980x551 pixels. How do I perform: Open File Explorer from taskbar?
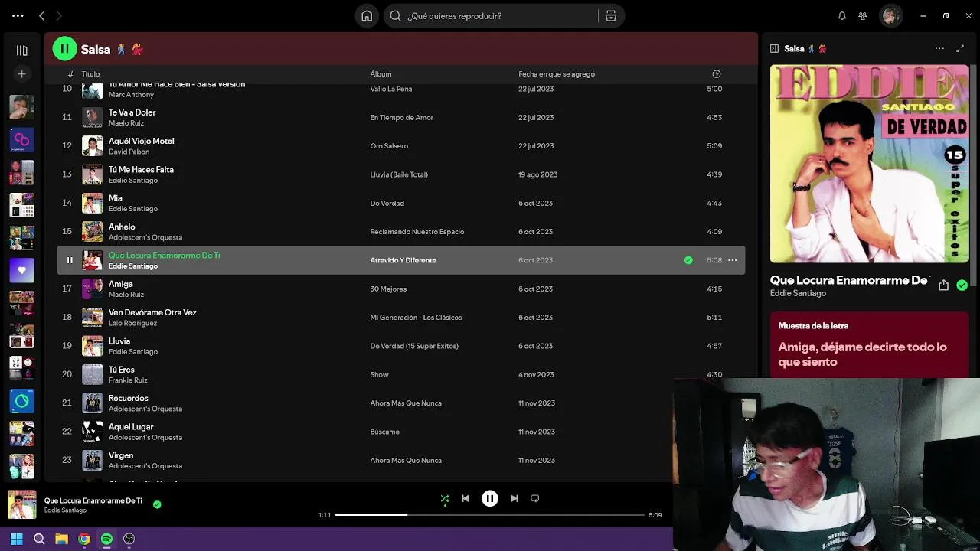coord(62,539)
